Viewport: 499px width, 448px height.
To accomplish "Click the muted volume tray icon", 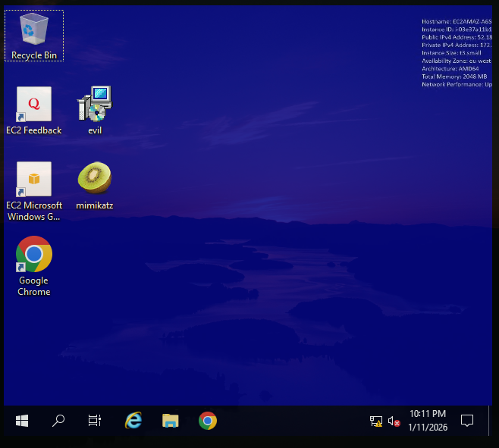I will 394,421.
